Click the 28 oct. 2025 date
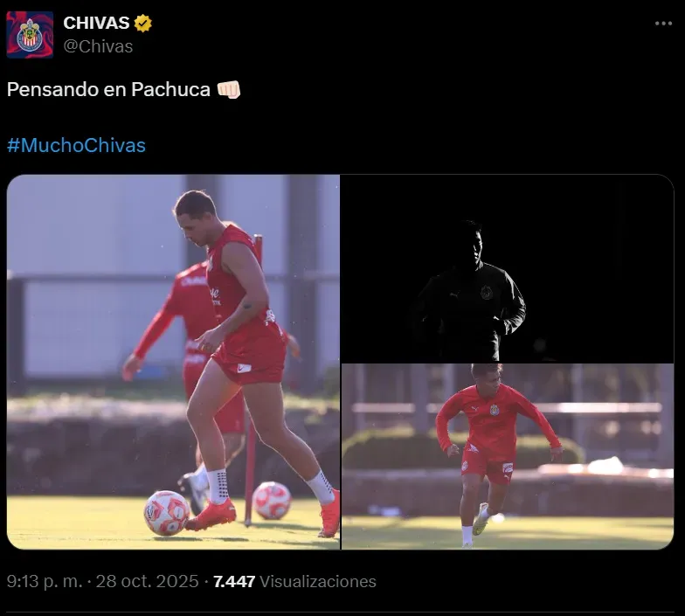 pyautogui.click(x=147, y=582)
